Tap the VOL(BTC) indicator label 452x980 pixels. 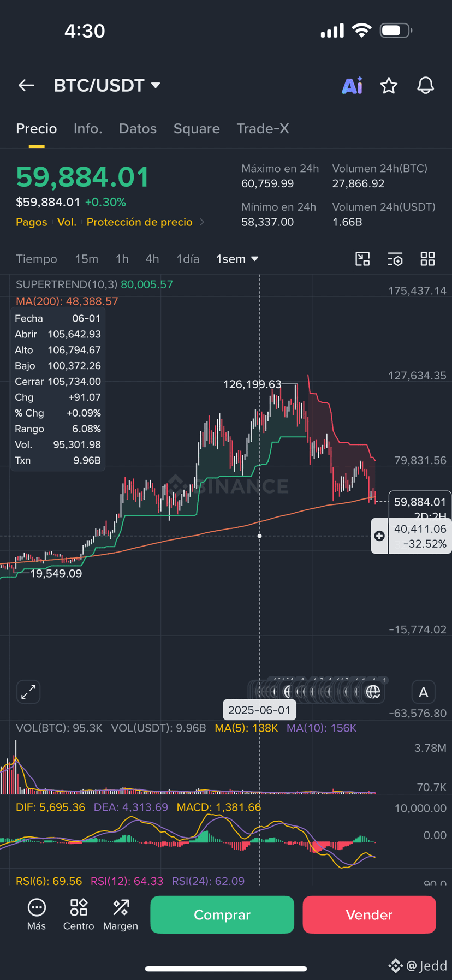click(59, 728)
